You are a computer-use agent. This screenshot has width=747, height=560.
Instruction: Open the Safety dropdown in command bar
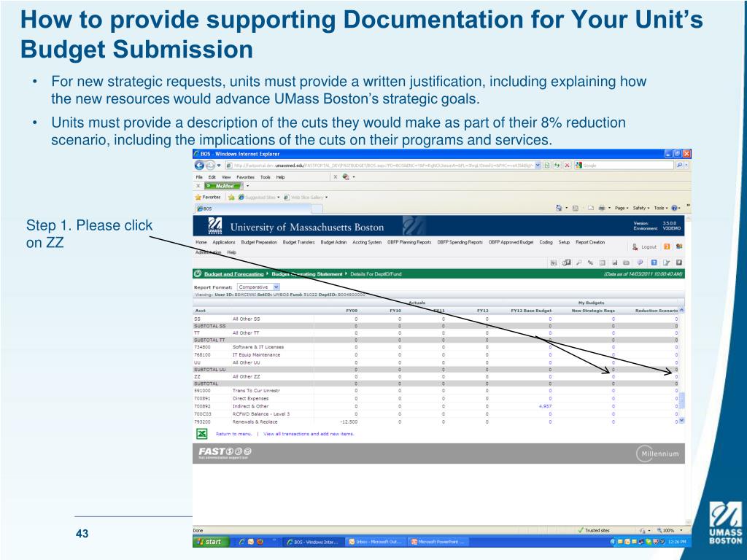pos(641,208)
